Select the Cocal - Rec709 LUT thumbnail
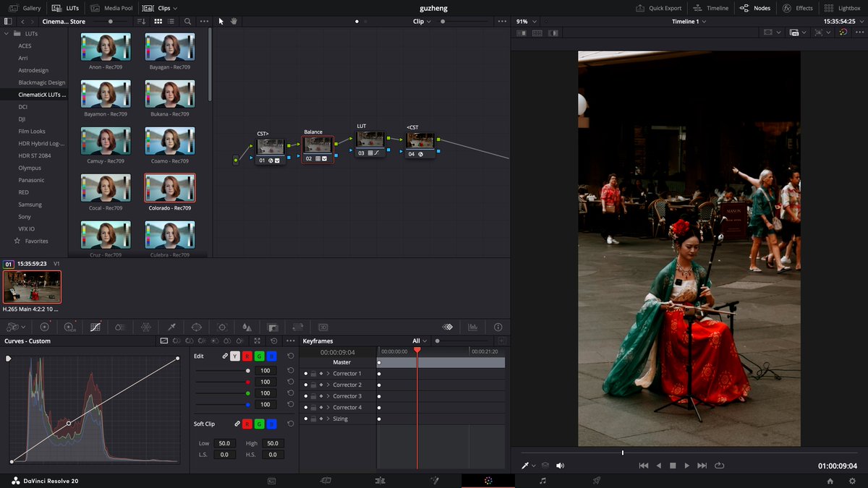 [x=106, y=188]
